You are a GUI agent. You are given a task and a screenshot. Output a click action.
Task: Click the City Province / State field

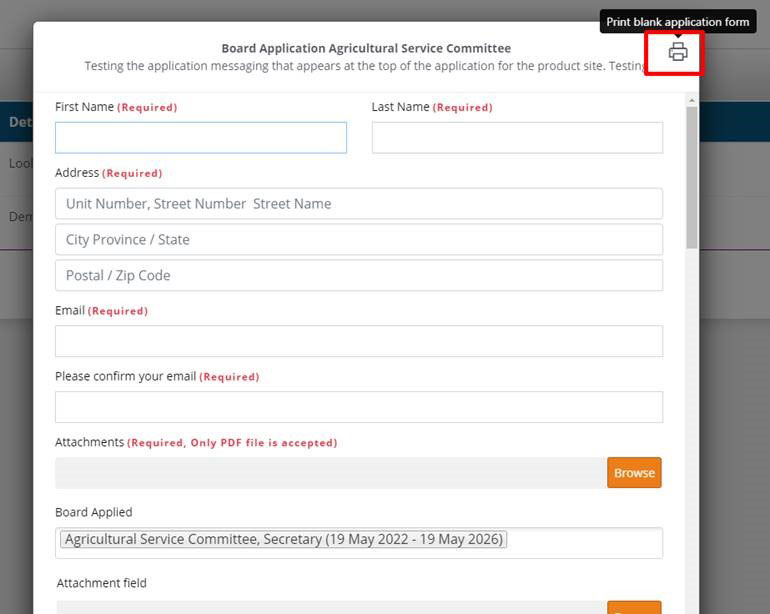[x=359, y=239]
